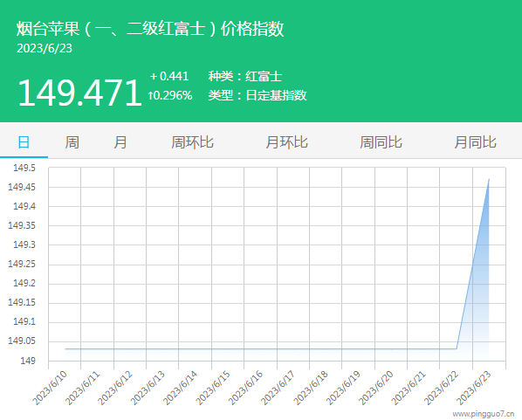
Task: Click the 149.471 index value
Action: pyautogui.click(x=80, y=93)
